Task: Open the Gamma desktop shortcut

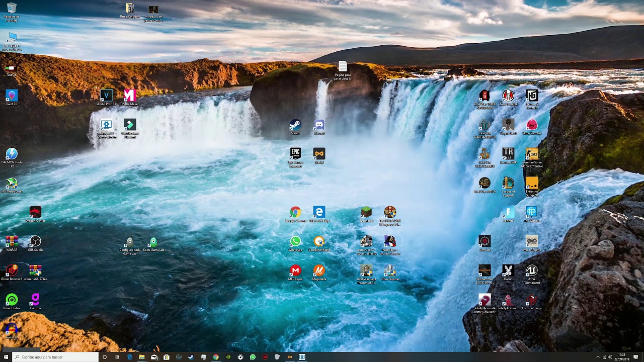Action: pyautogui.click(x=35, y=302)
